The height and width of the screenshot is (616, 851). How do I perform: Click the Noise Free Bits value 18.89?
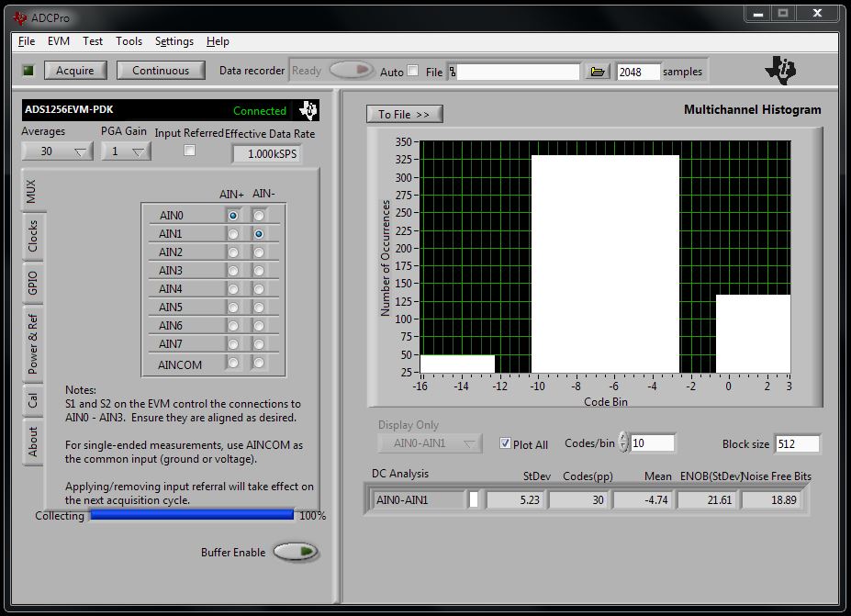[x=771, y=499]
